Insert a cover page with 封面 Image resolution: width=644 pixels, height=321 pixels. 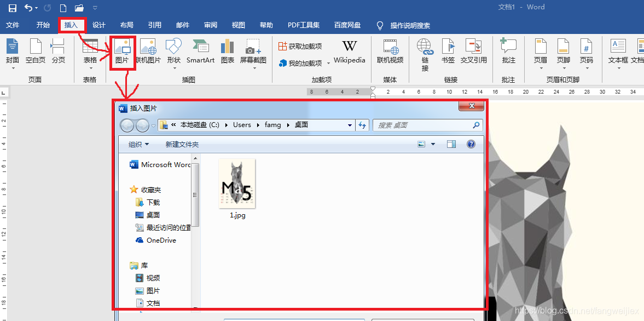pyautogui.click(x=13, y=54)
